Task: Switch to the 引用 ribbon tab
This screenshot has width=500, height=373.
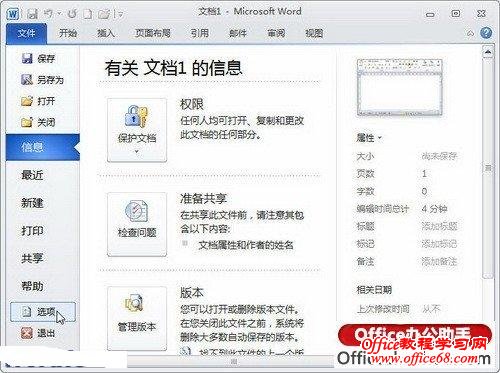Action: [200, 33]
